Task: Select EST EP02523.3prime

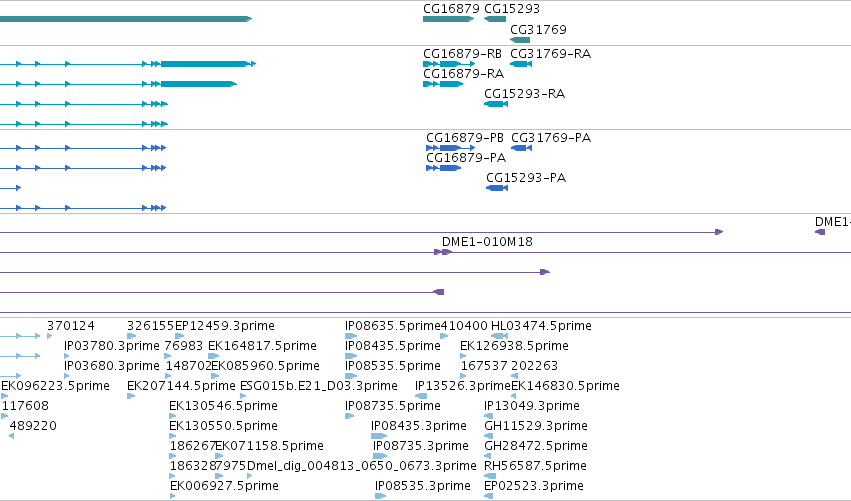Action: pos(534,487)
